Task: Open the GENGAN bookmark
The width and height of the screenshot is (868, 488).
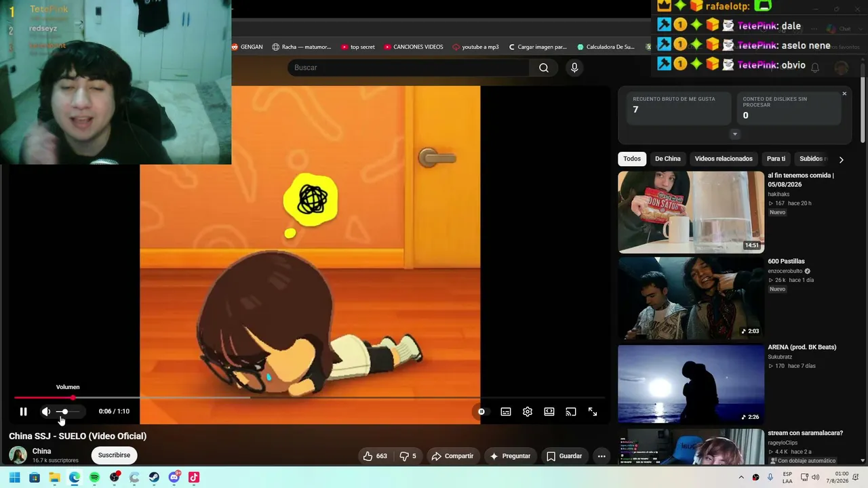Action: tap(247, 47)
